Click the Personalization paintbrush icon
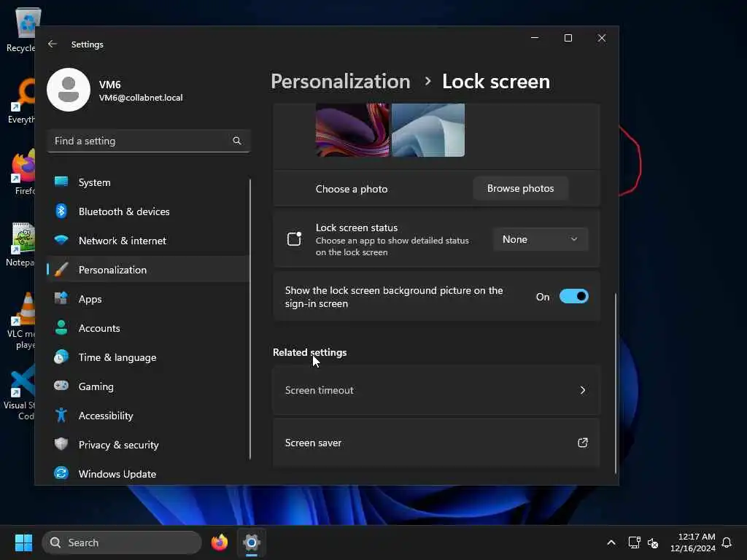Image resolution: width=747 pixels, height=560 pixels. click(x=61, y=270)
